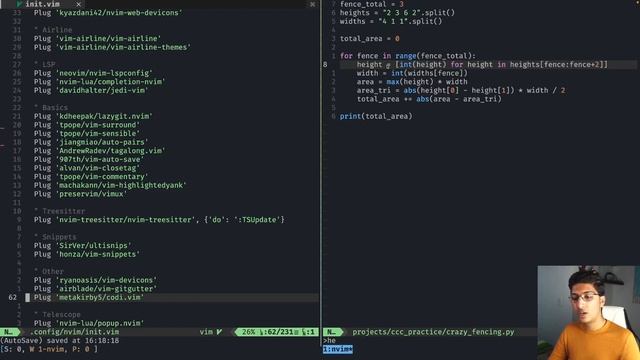Viewport: 640px width, 360px height.
Task: Click Plug 'nvim-treesitter/nvim-treesitter' line
Action: click(159, 220)
